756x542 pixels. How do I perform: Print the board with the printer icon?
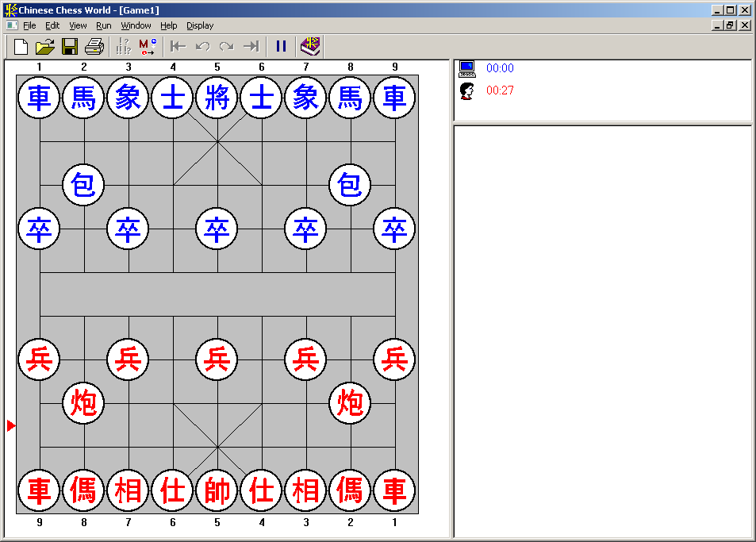click(x=94, y=47)
